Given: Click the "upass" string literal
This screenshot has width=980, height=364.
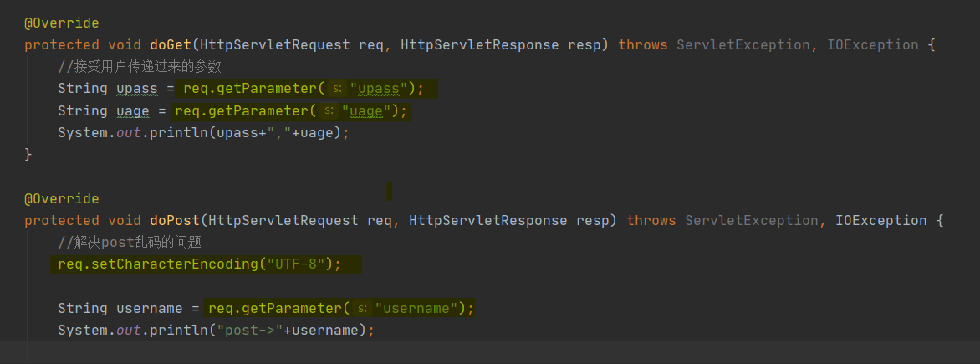Looking at the screenshot, I should (379, 89).
